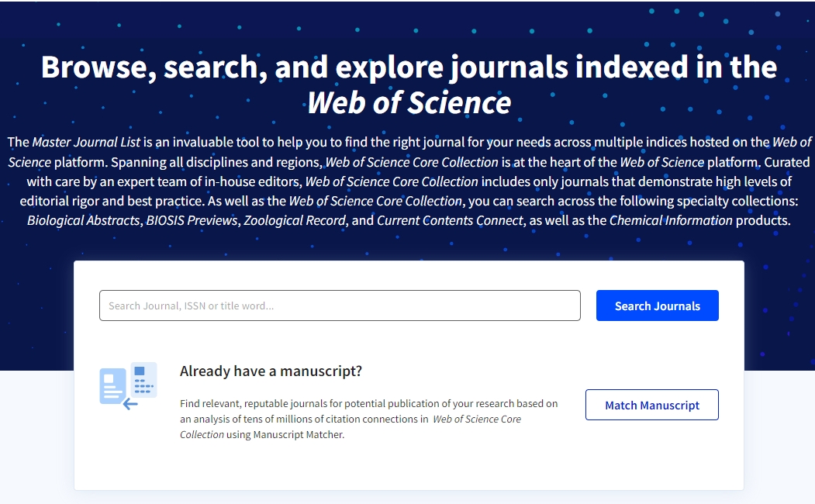Click the 'Find relevant, reputable journals' description text
The height and width of the screenshot is (504, 815).
[368, 419]
